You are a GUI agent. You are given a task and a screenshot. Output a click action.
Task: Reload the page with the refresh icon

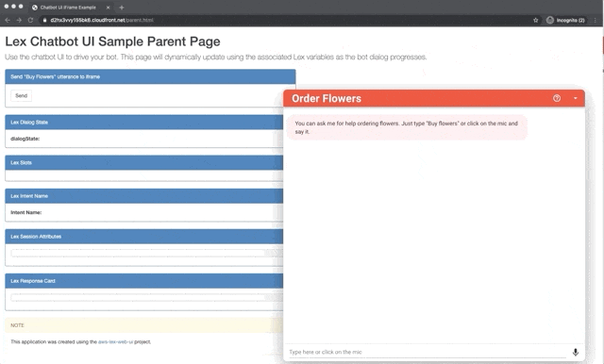point(30,20)
